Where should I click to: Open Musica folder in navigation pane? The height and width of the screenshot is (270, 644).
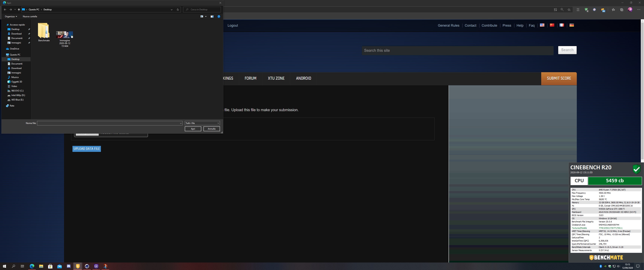click(15, 77)
